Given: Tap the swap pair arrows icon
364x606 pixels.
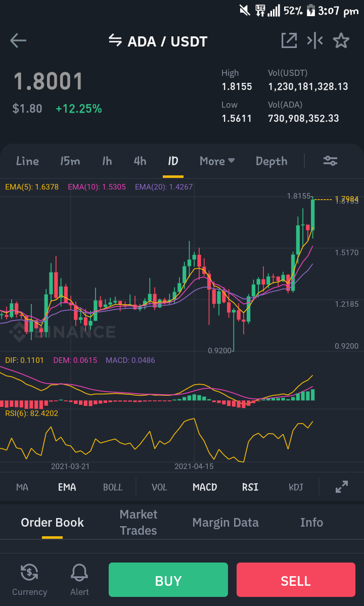Looking at the screenshot, I should [115, 40].
